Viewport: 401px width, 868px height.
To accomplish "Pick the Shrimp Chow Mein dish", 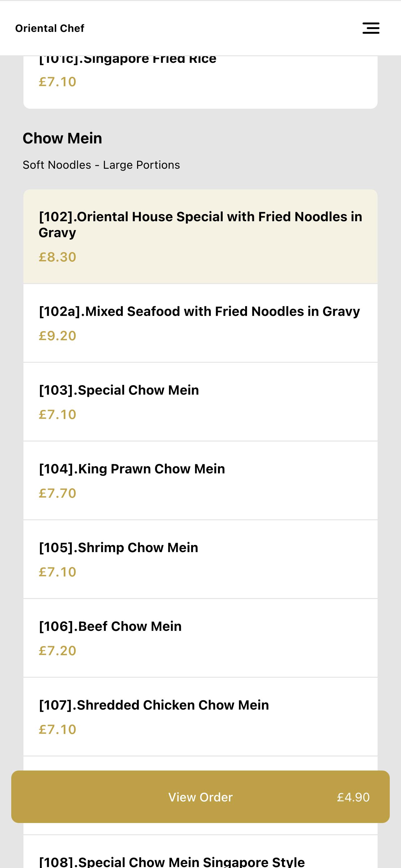I will click(200, 559).
